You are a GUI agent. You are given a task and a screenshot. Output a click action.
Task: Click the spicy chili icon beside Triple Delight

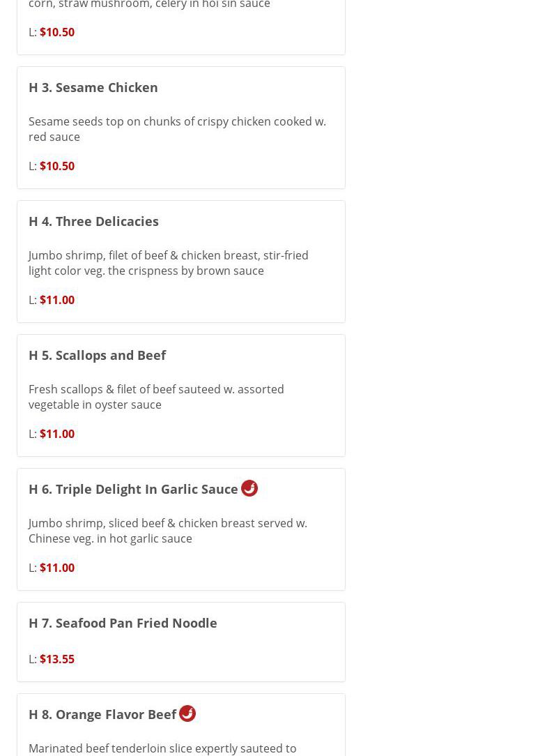(x=249, y=488)
